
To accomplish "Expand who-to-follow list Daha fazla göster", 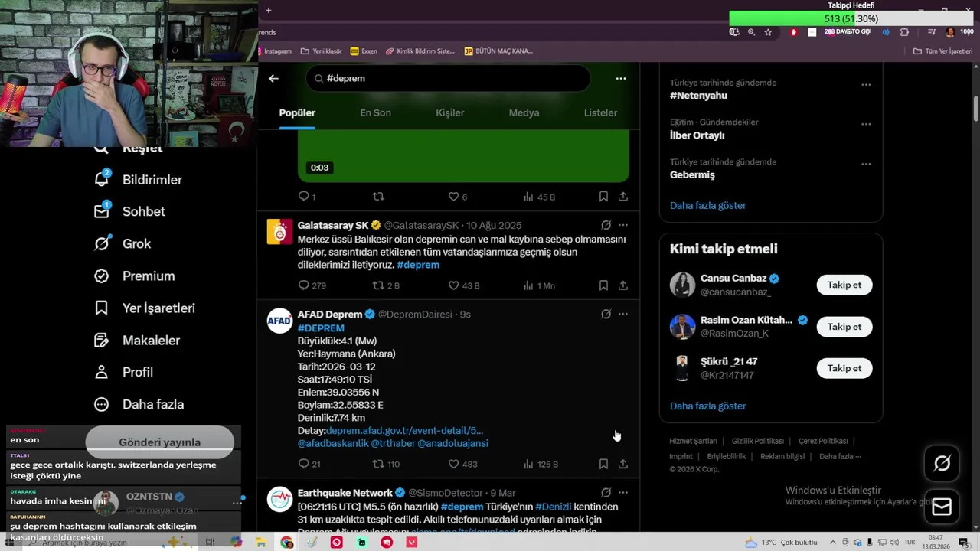I will pyautogui.click(x=707, y=406).
